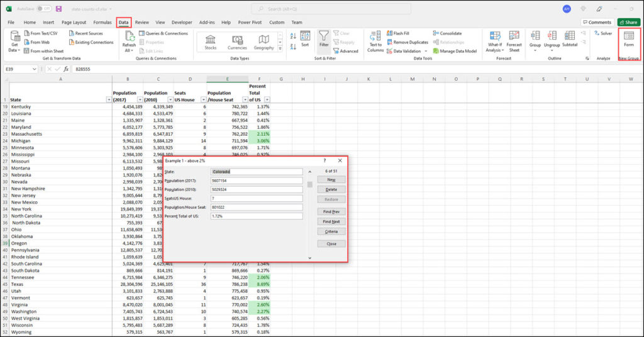
Task: Open the Name Box dropdown arrow
Action: [x=34, y=69]
